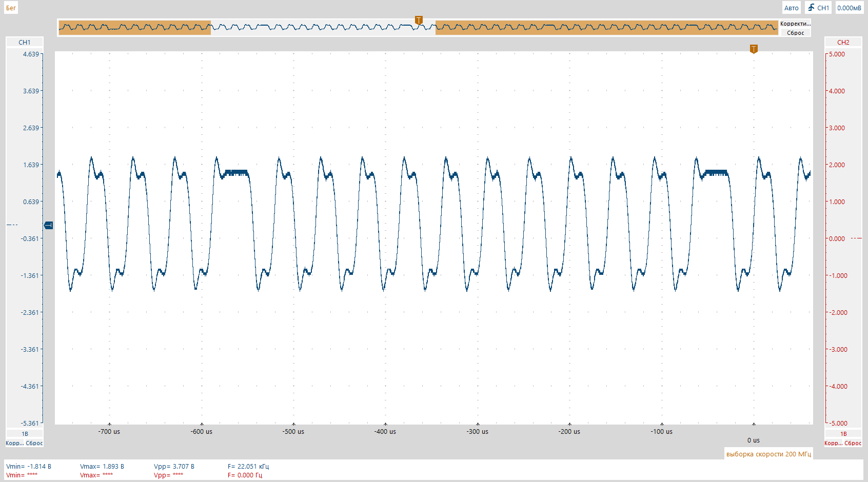This screenshot has width=868, height=482.
Task: Click the red Vmin= **** CH2 readout
Action: pos(22,475)
